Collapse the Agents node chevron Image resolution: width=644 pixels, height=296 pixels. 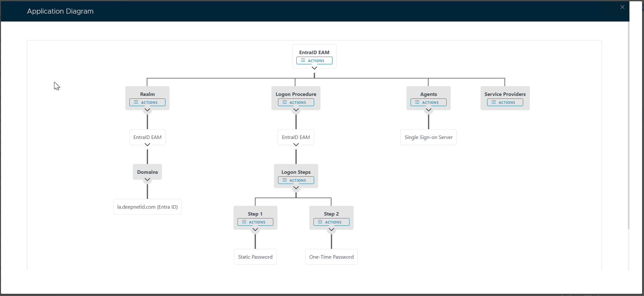pyautogui.click(x=429, y=110)
